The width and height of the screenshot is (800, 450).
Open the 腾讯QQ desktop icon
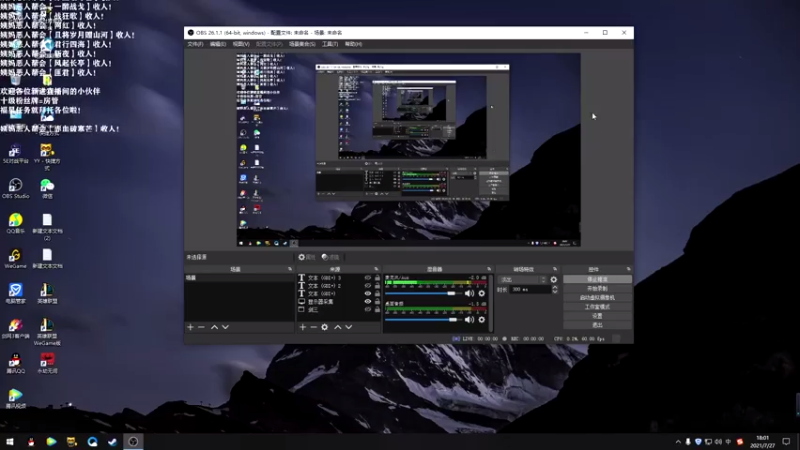pos(15,363)
